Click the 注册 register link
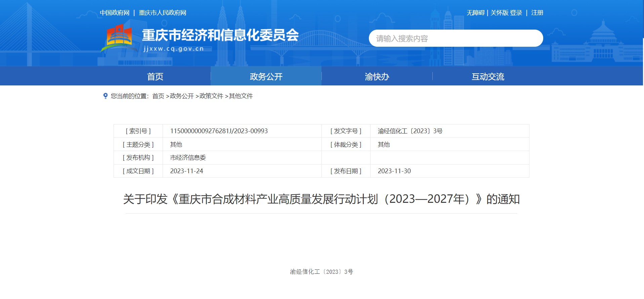 click(x=537, y=13)
